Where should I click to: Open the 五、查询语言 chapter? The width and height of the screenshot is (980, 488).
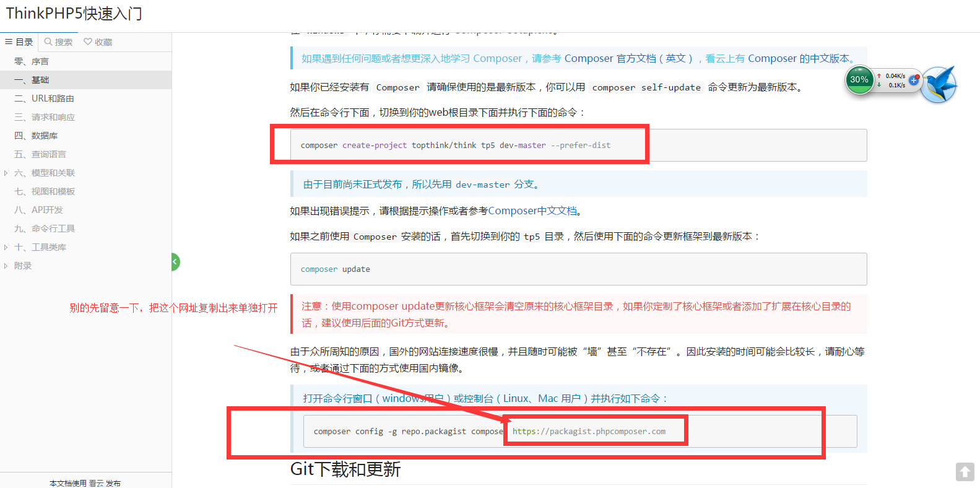click(85, 154)
